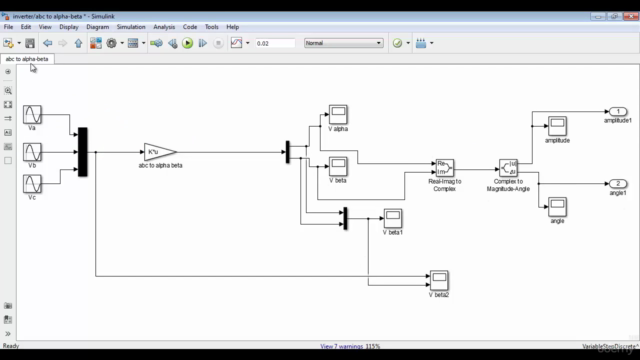Click the Build Model icon

point(421,43)
